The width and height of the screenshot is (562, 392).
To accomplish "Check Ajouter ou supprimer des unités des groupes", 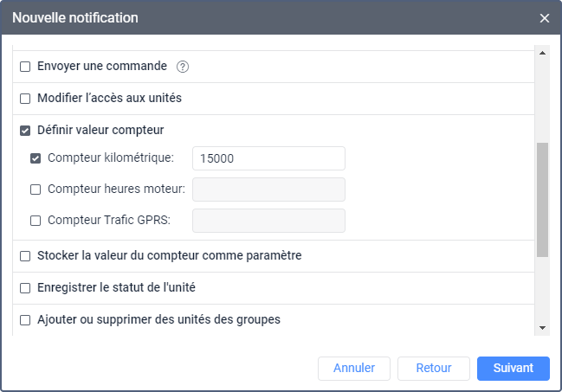I will (x=25, y=320).
